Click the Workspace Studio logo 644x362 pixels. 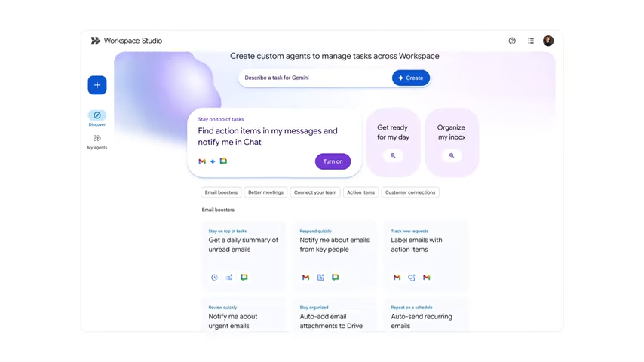tap(96, 41)
